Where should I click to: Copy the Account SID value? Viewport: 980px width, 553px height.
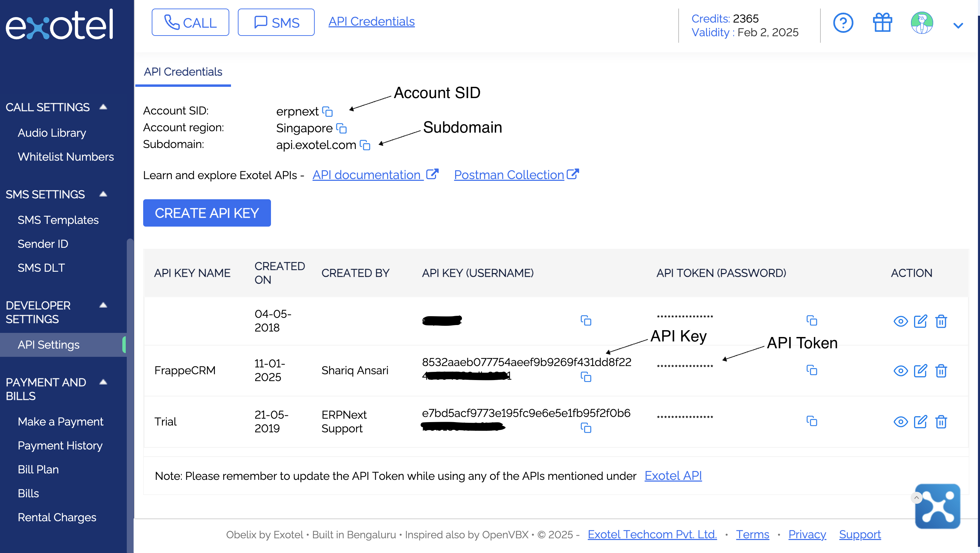coord(327,111)
